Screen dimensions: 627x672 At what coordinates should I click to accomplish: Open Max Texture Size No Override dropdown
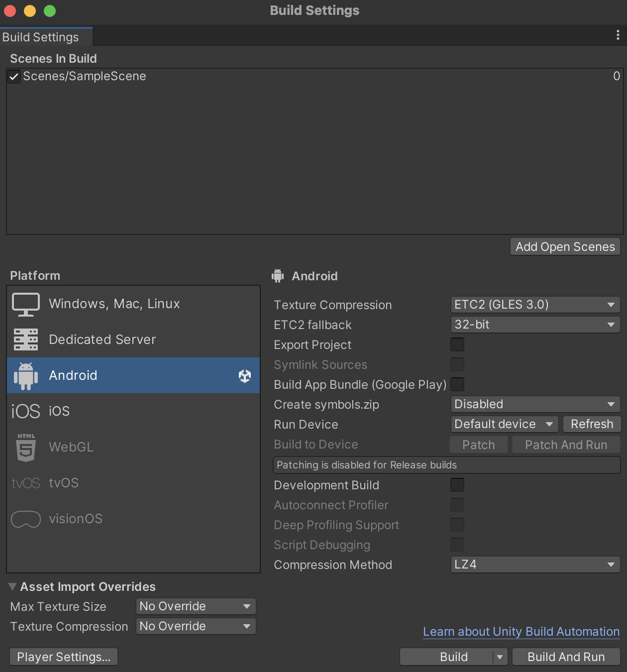(x=196, y=606)
